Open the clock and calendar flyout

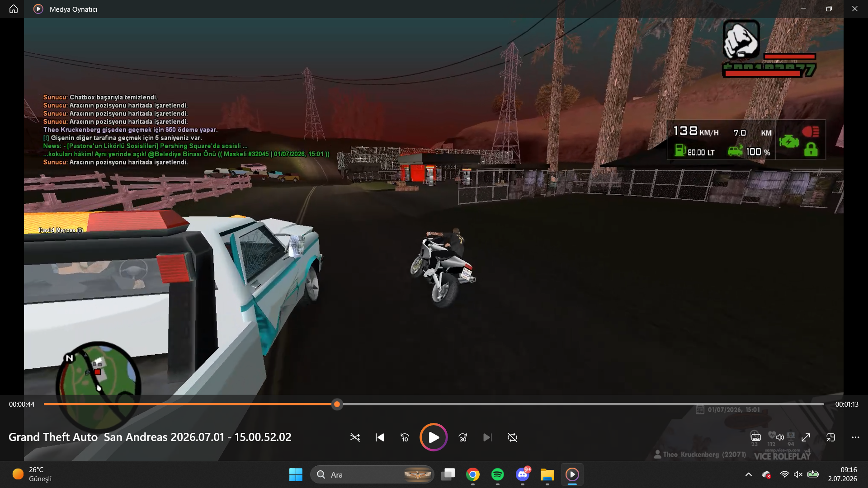click(843, 474)
